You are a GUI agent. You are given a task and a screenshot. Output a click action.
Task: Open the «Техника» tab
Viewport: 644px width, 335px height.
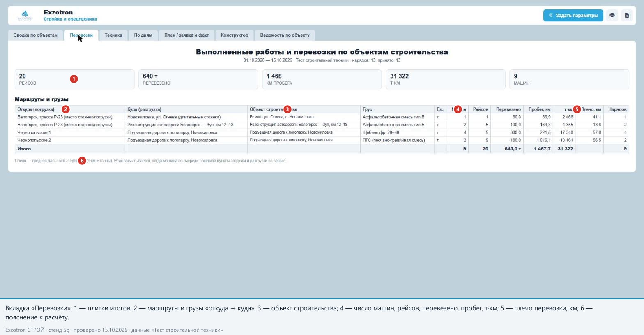[113, 35]
